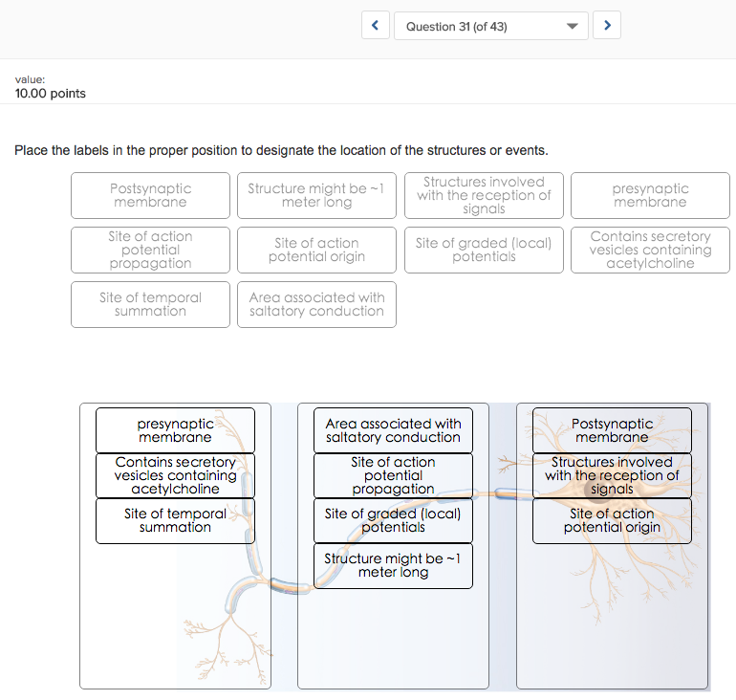Select placed 'Contains secretory vesicles' label in left box
The image size is (736, 700).
(175, 475)
